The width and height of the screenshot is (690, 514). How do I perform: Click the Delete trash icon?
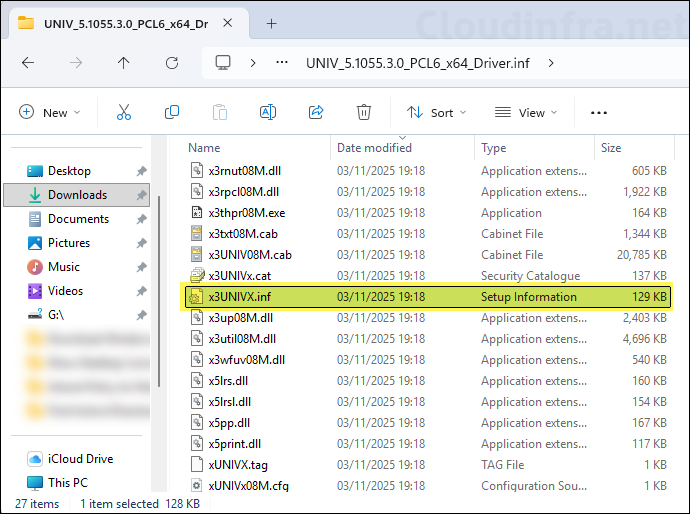(364, 112)
